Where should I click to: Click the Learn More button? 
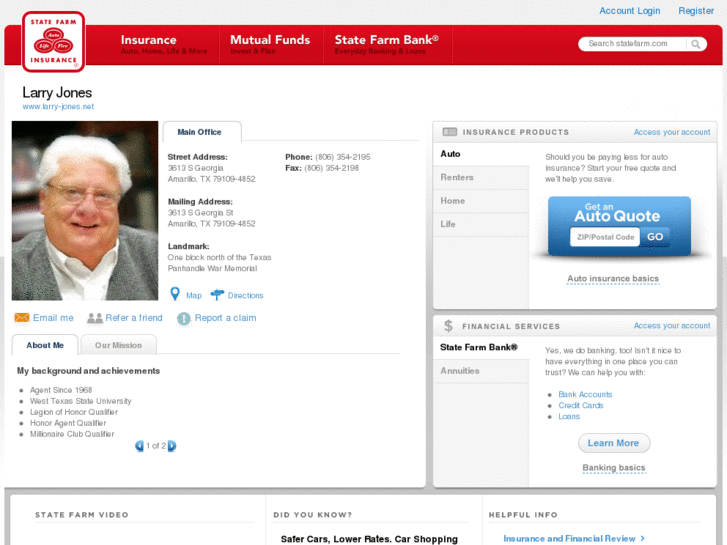614,443
